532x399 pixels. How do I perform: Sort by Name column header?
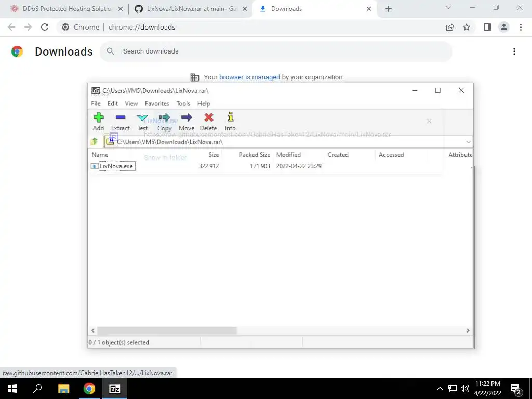tap(100, 155)
